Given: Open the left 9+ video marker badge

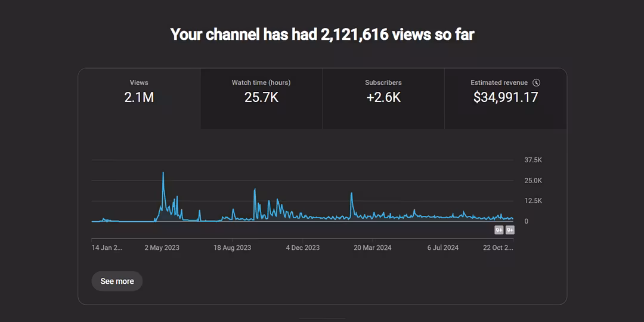Looking at the screenshot, I should (499, 230).
